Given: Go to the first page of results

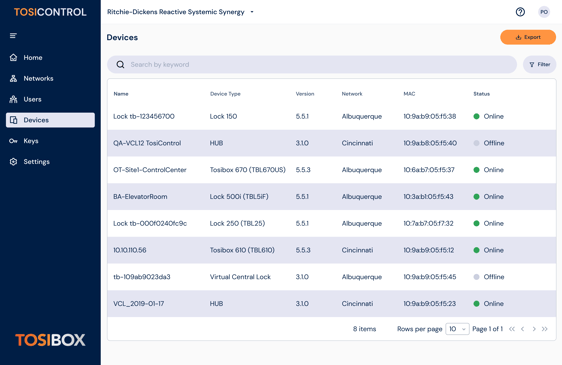Looking at the screenshot, I should 512,329.
